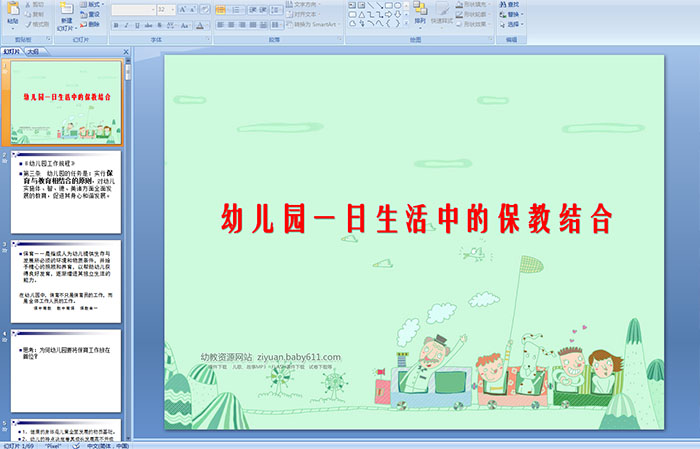Screen dimensions: 700x449
Task: Select the Right Brace shape
Action: tap(397, 24)
